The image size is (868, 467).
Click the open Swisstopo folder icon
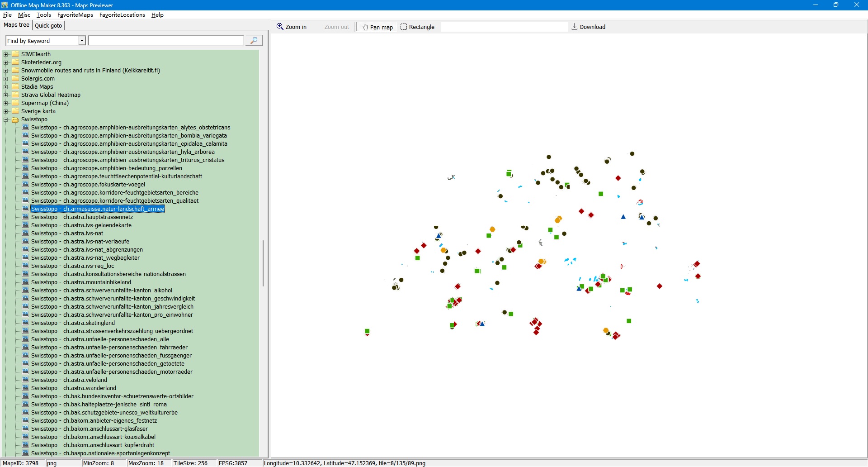16,119
